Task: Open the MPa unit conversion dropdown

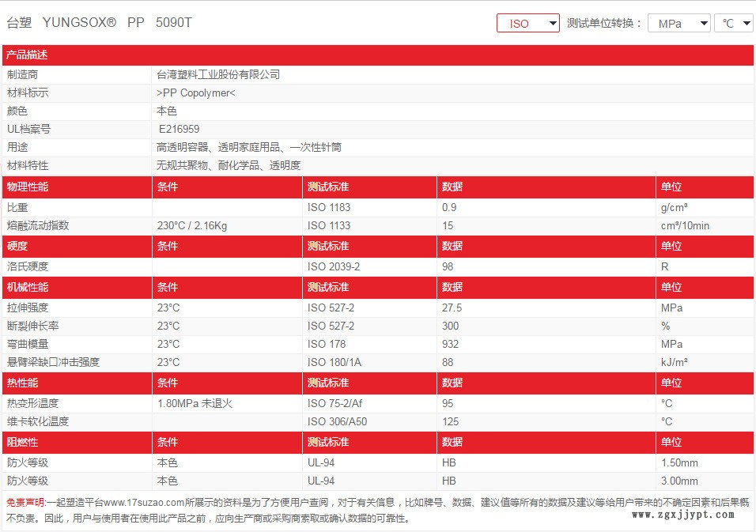Action: pyautogui.click(x=679, y=23)
